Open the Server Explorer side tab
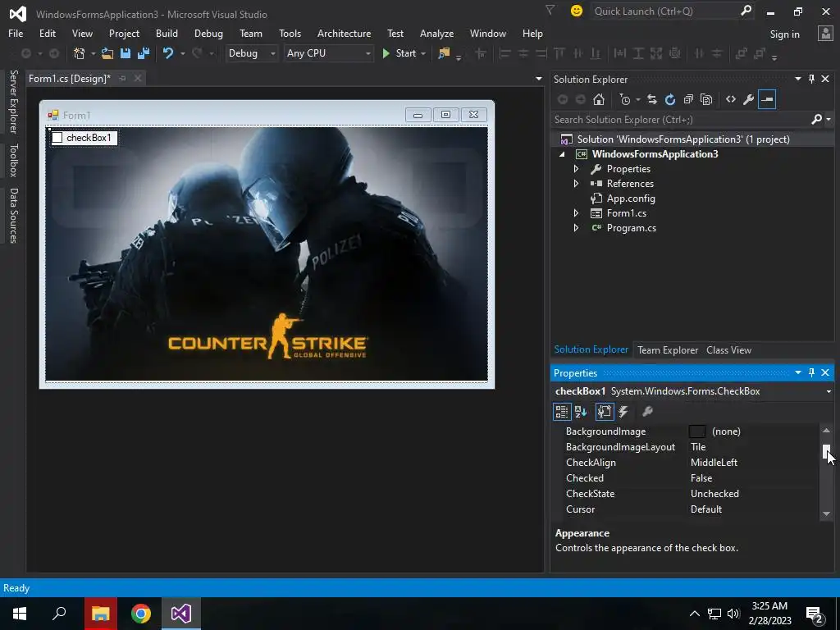Image resolution: width=840 pixels, height=630 pixels. 13,101
